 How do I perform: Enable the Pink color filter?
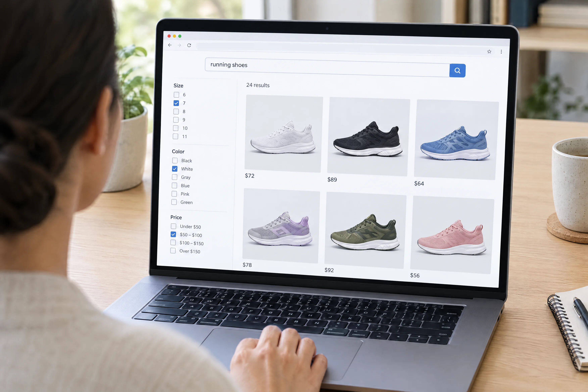coord(174,194)
